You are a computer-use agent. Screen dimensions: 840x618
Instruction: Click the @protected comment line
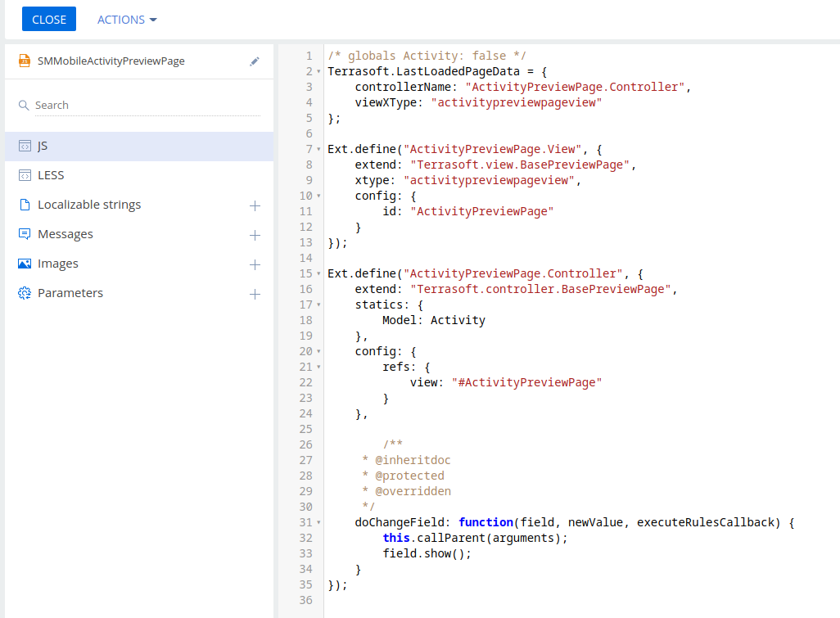(x=404, y=476)
